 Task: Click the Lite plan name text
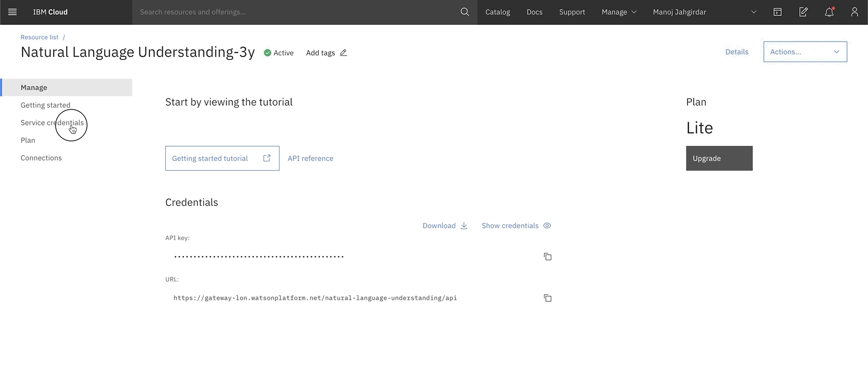[700, 128]
